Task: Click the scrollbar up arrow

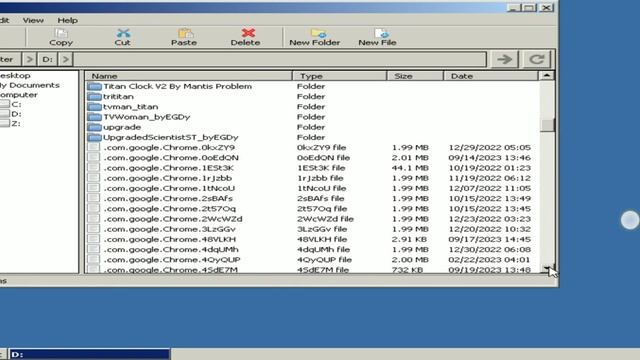Action: click(x=547, y=76)
